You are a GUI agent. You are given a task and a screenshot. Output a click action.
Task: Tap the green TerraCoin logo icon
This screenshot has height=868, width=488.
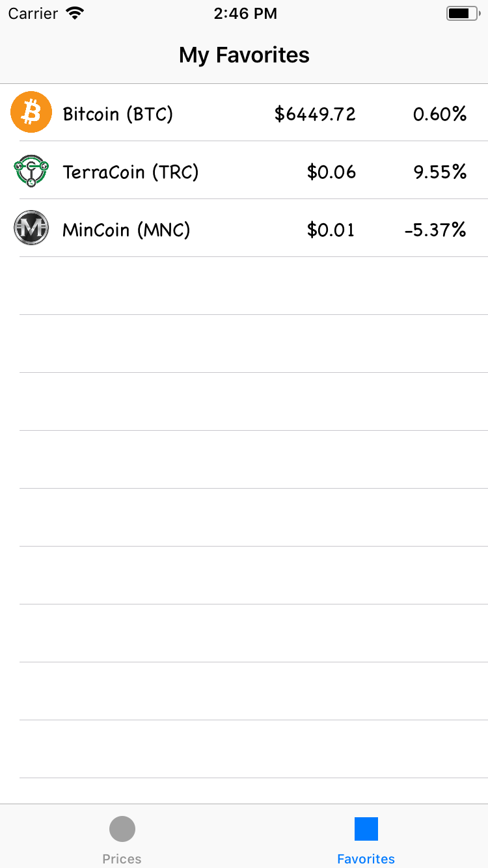pyautogui.click(x=31, y=170)
